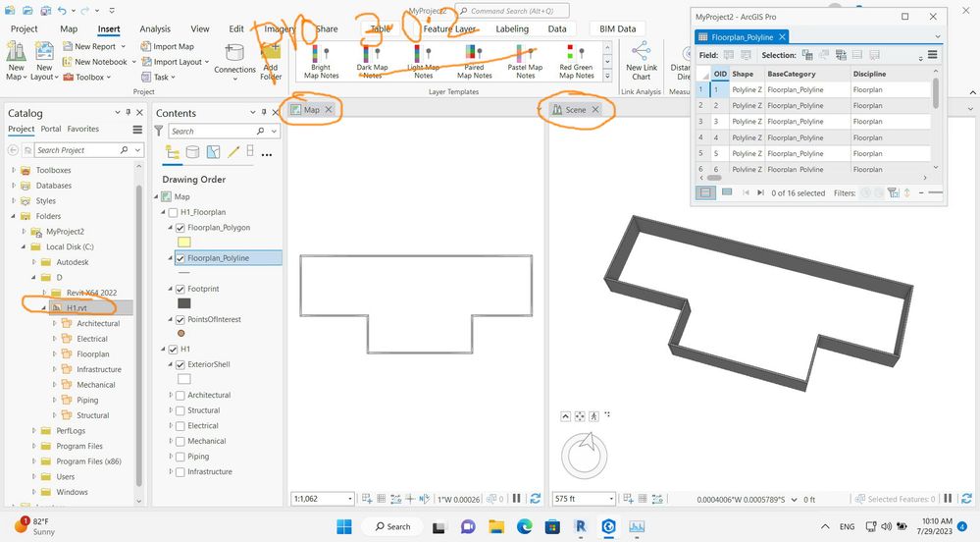Expand the Electrical folder in H1.rvt
This screenshot has width=980, height=542.
click(x=54, y=339)
